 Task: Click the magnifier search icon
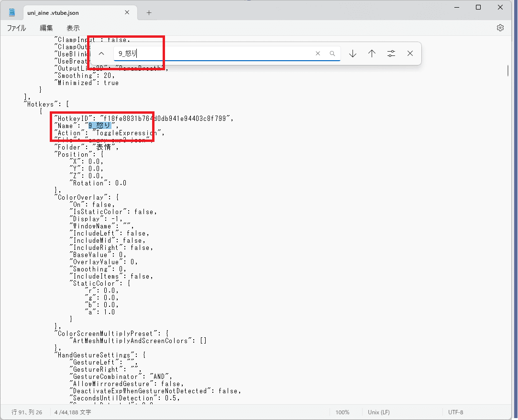[x=332, y=54]
